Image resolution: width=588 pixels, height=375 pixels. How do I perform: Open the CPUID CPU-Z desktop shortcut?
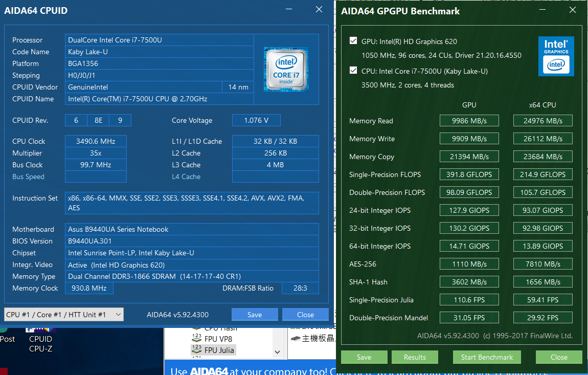click(x=40, y=340)
